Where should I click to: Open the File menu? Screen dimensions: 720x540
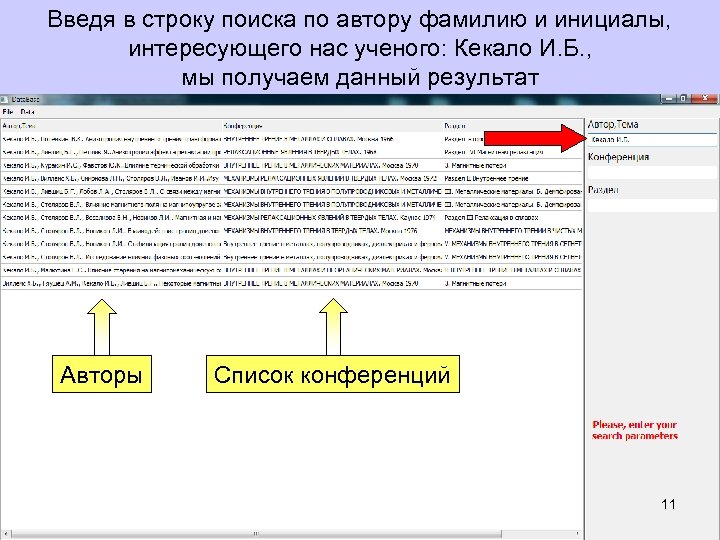point(7,112)
